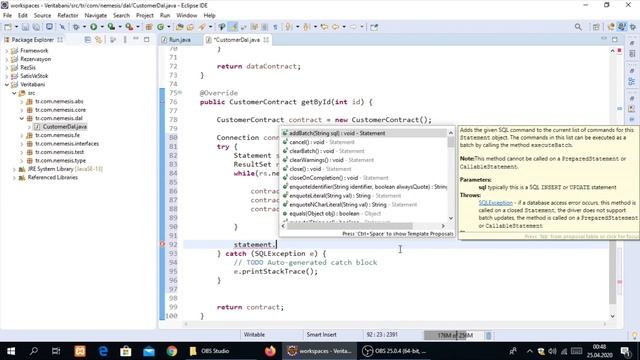
Task: Open the Source menu
Action: tap(42, 16)
